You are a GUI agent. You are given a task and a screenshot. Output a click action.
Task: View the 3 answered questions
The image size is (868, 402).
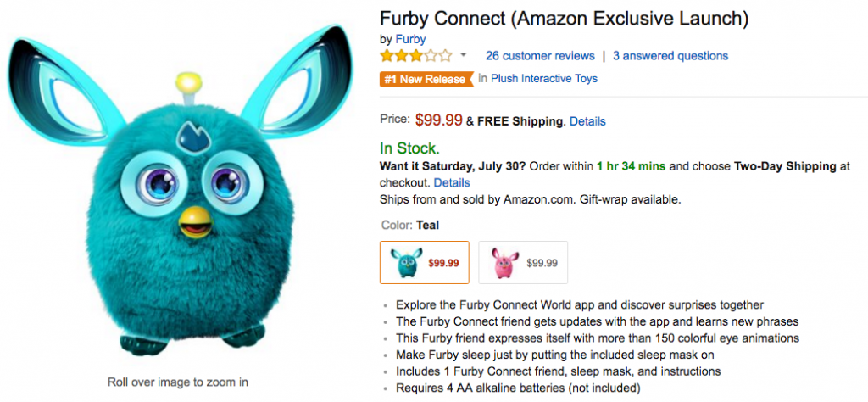[x=670, y=56]
